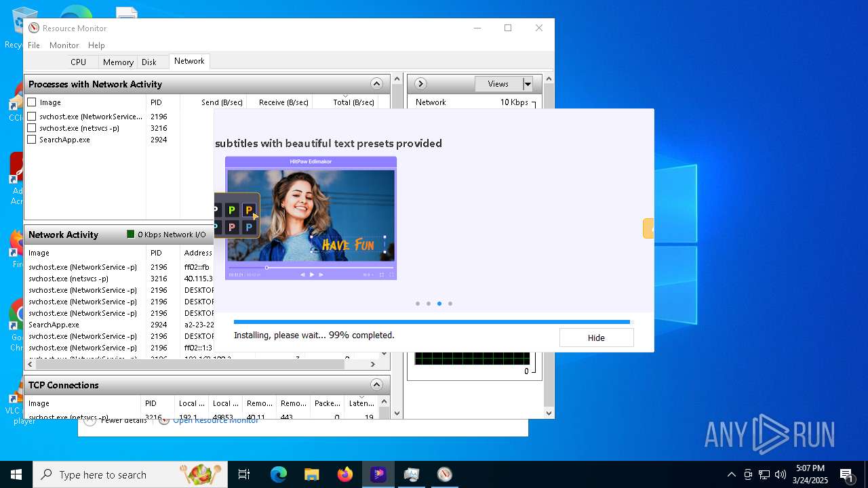Launch Microsoft Edge from taskbar

[279, 474]
